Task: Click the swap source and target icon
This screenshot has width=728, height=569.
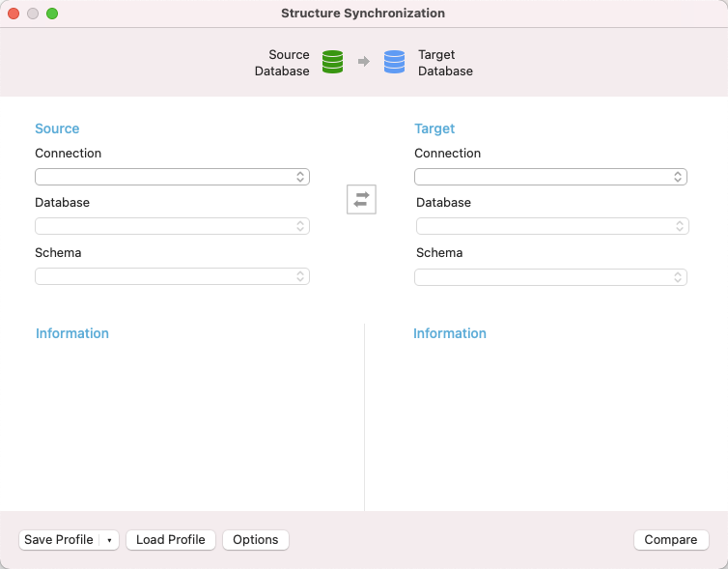Action: (x=361, y=199)
